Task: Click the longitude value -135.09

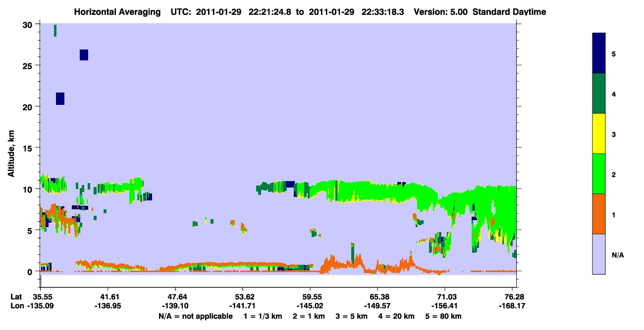Action: tap(42, 306)
